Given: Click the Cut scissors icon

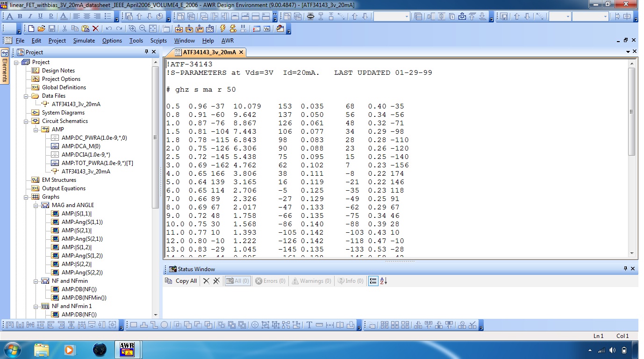Looking at the screenshot, I should point(64,29).
